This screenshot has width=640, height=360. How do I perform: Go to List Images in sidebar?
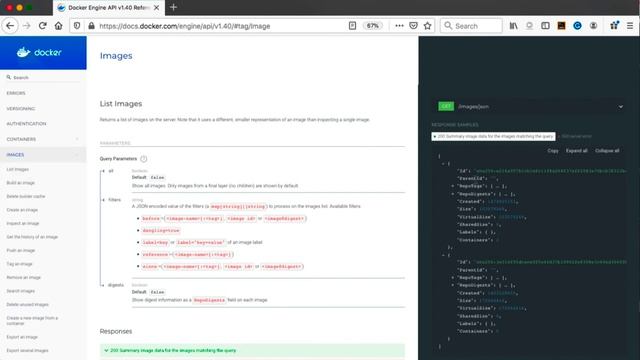click(18, 169)
